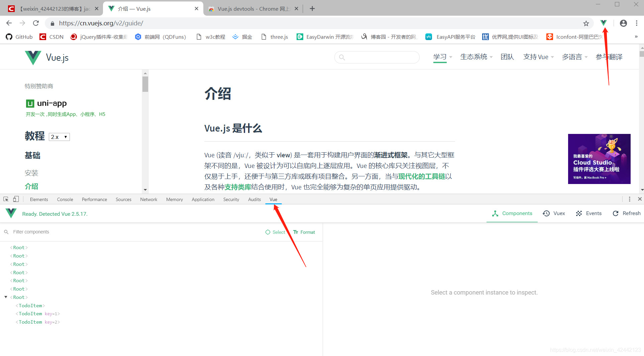Viewport: 644px width, 356px height.
Task: Switch to the Performance tab
Action: [94, 199]
